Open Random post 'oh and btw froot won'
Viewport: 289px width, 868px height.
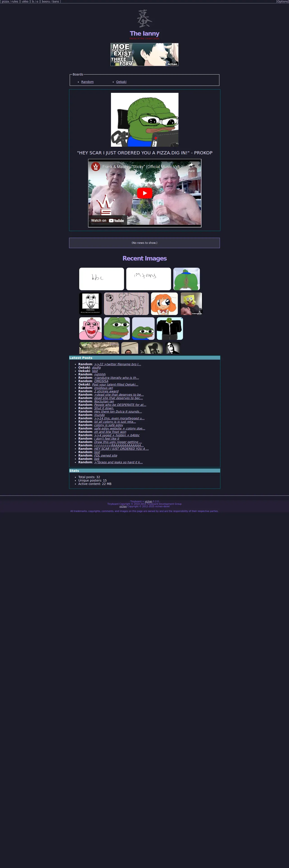coord(110,432)
